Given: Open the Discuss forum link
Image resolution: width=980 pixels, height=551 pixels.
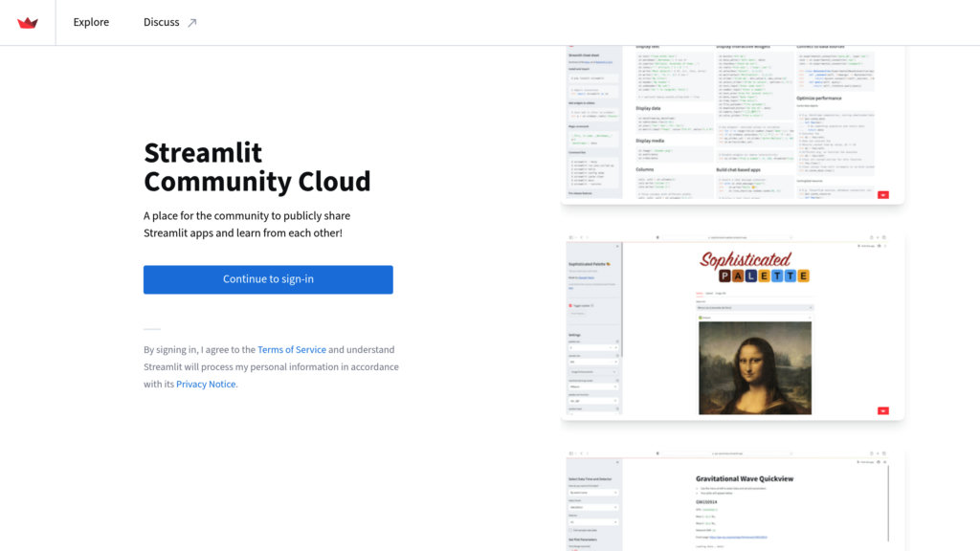Looking at the screenshot, I should pyautogui.click(x=161, y=22).
